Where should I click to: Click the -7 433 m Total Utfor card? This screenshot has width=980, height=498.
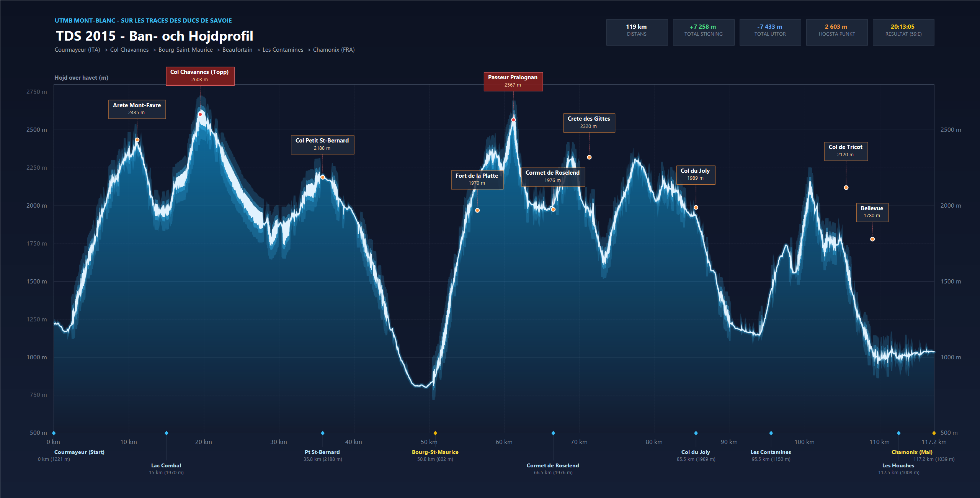(x=770, y=32)
